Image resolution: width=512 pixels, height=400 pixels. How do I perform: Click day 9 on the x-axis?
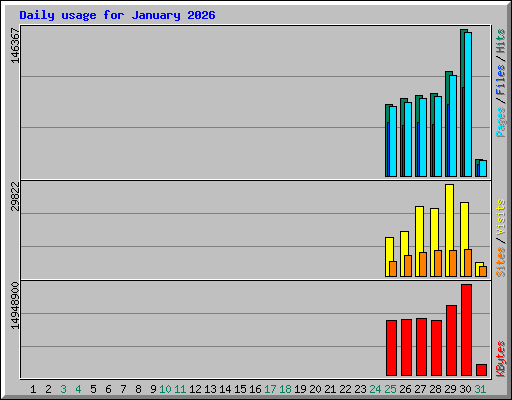pyautogui.click(x=153, y=389)
